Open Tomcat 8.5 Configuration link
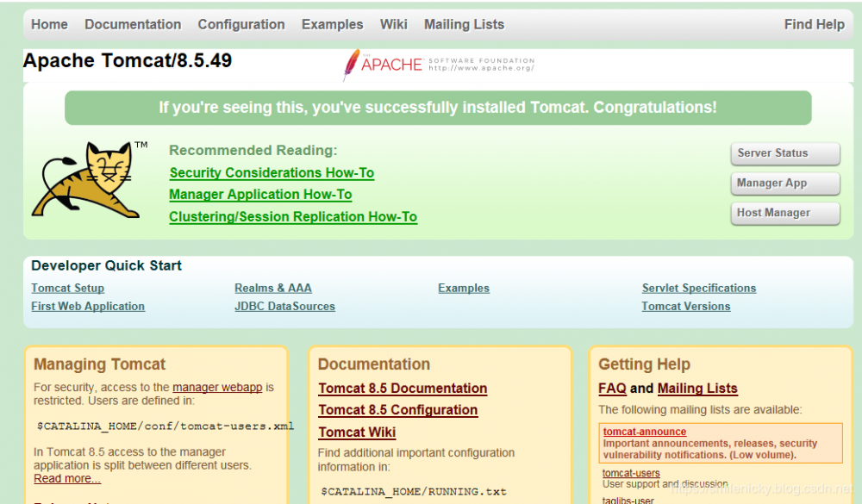The height and width of the screenshot is (504, 862). [x=398, y=410]
